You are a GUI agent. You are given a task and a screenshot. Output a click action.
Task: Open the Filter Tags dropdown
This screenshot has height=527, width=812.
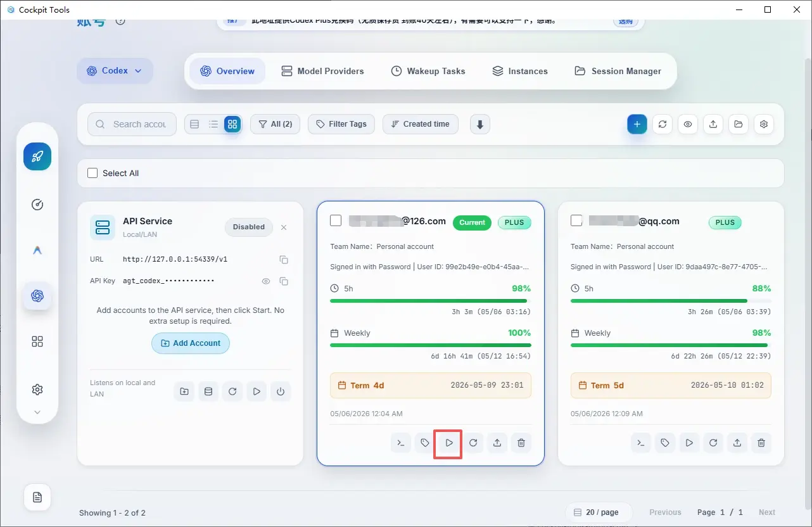tap(341, 124)
